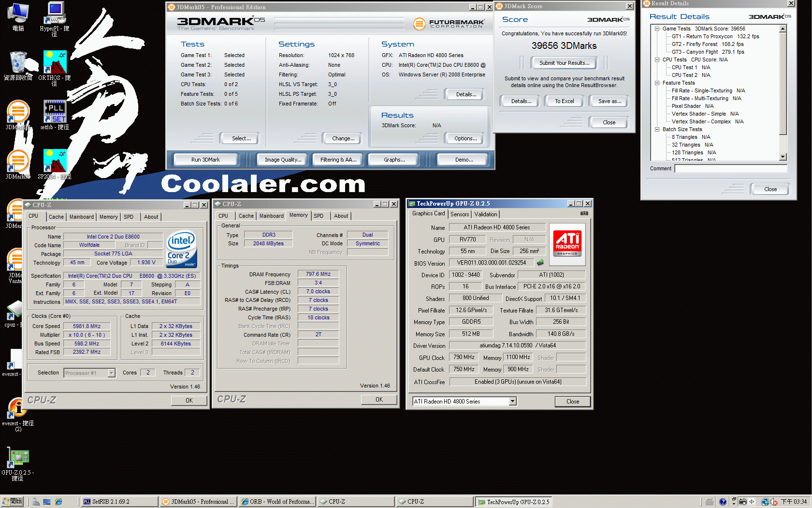Click the keyboard icon in system tray

click(710, 502)
